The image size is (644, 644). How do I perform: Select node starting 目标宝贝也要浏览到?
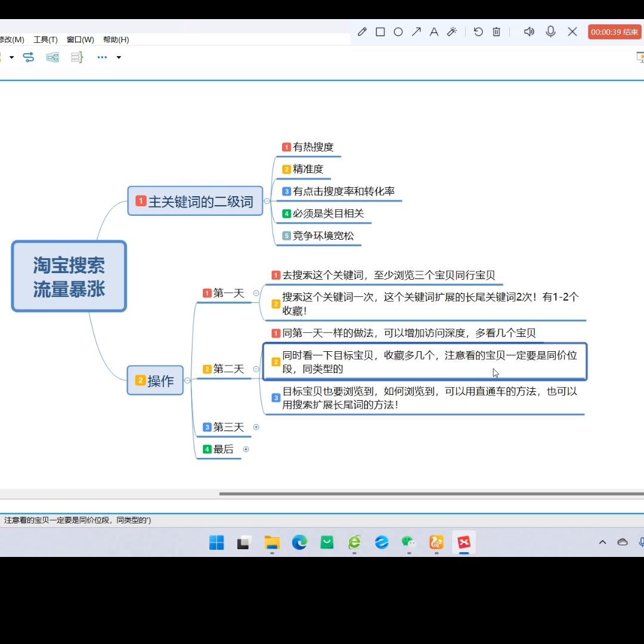pos(425,398)
